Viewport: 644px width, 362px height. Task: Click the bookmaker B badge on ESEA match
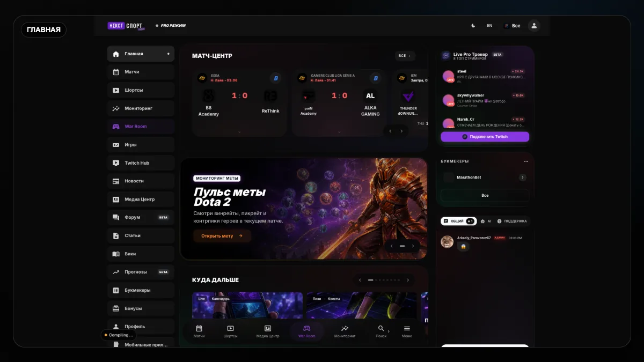tap(276, 78)
